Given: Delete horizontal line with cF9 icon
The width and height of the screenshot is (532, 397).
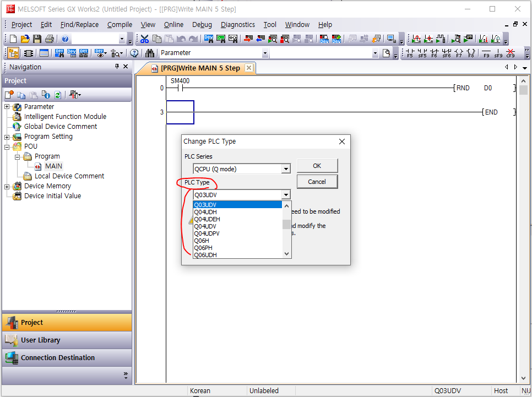Looking at the screenshot, I should tap(511, 53).
